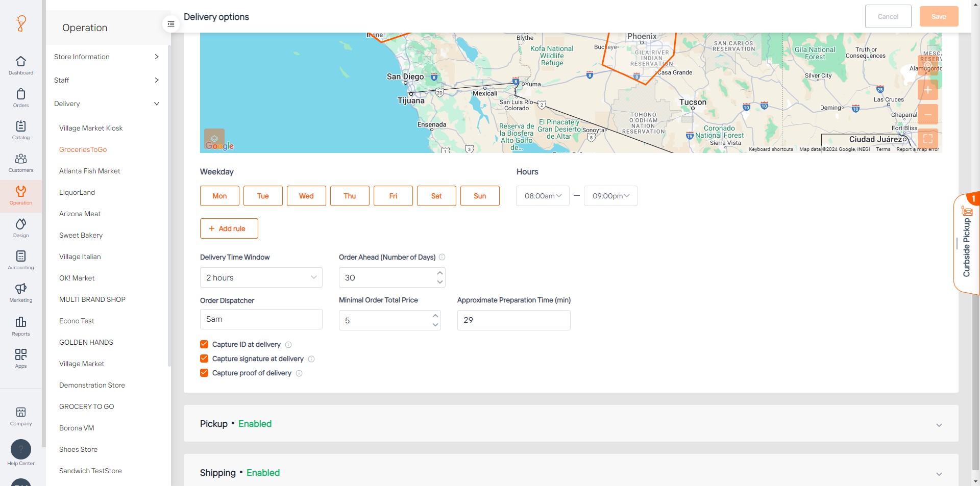Decrease Order Ahead days value

coord(439,282)
